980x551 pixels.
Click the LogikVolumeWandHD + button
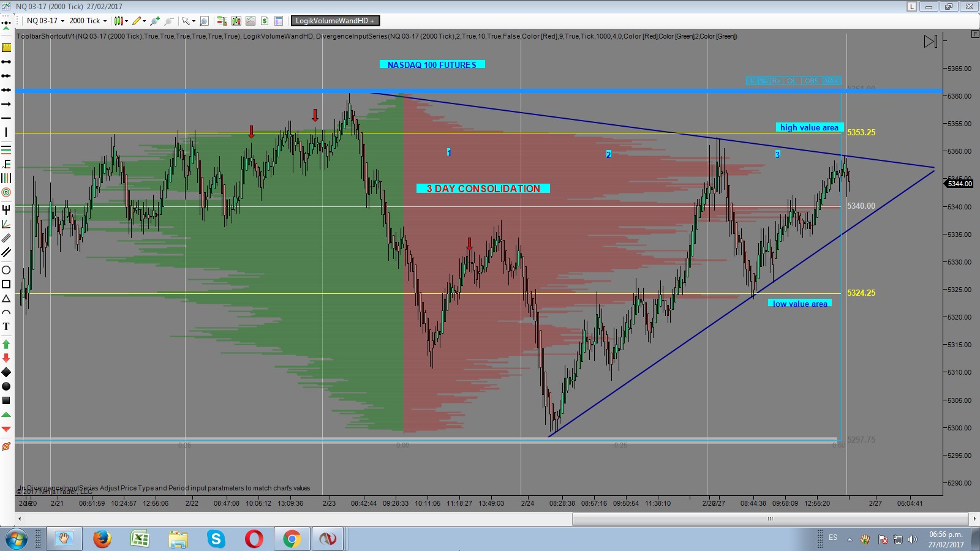pyautogui.click(x=335, y=21)
